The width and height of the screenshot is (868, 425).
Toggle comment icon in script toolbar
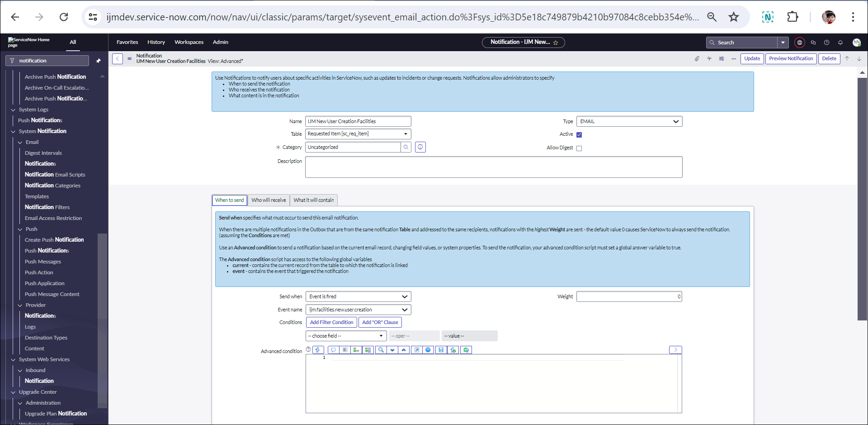pos(333,350)
